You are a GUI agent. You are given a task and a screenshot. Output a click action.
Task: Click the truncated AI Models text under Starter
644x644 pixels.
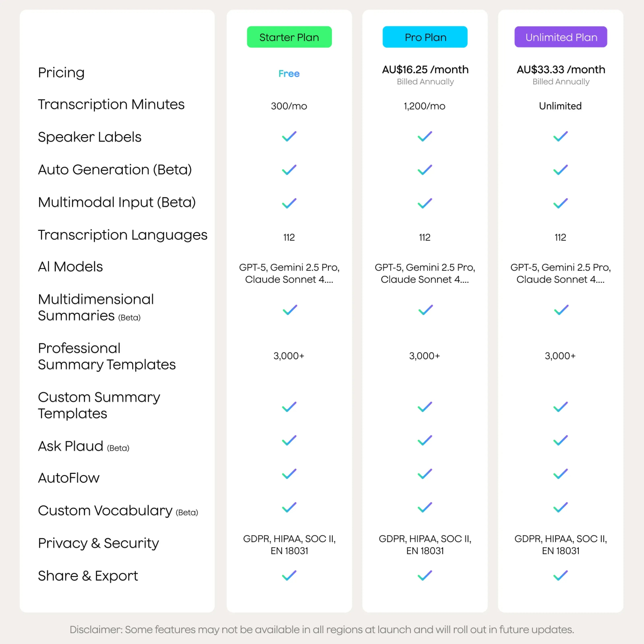tap(289, 273)
